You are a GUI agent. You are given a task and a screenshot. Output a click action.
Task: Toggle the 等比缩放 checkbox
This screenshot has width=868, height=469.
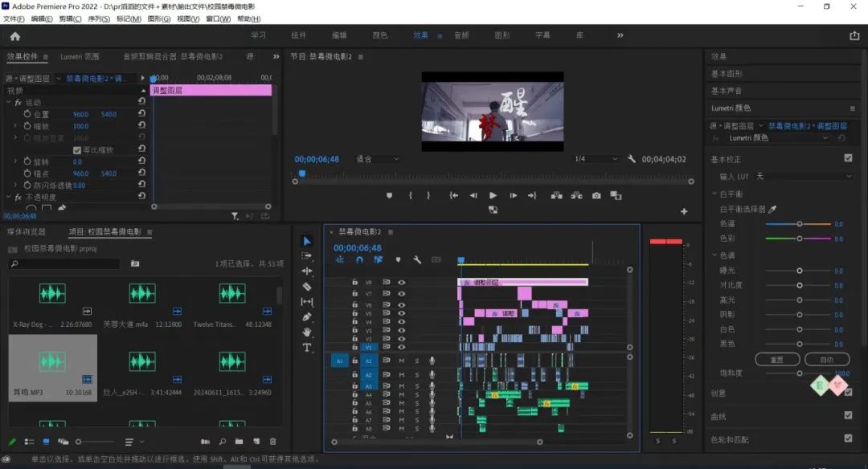point(77,150)
